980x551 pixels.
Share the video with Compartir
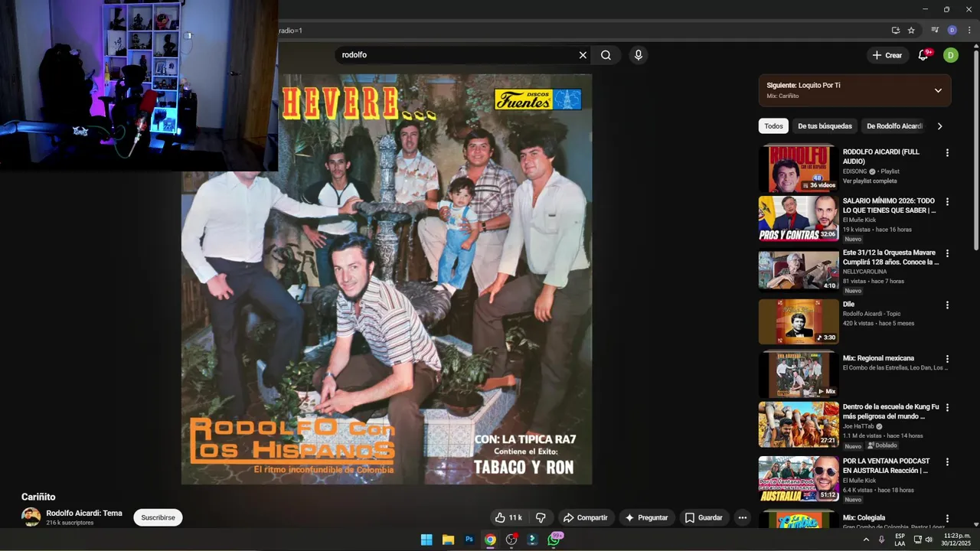point(585,518)
